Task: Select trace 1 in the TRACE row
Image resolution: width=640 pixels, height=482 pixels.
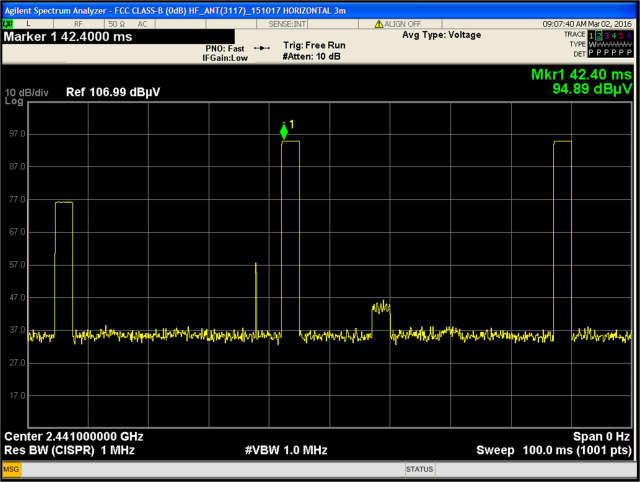Action: [591, 36]
